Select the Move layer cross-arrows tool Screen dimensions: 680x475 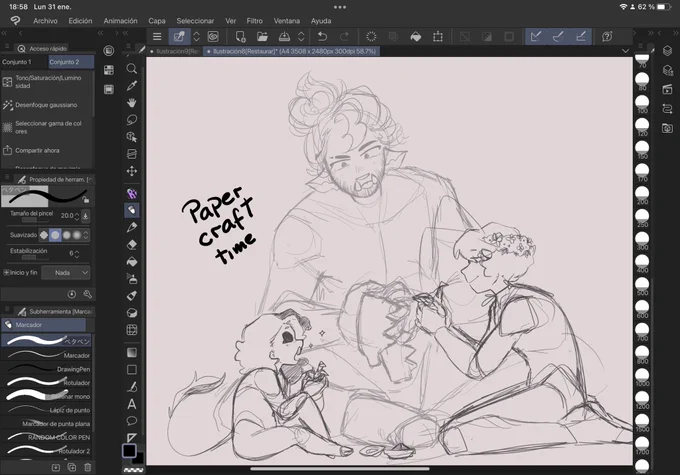tap(132, 171)
